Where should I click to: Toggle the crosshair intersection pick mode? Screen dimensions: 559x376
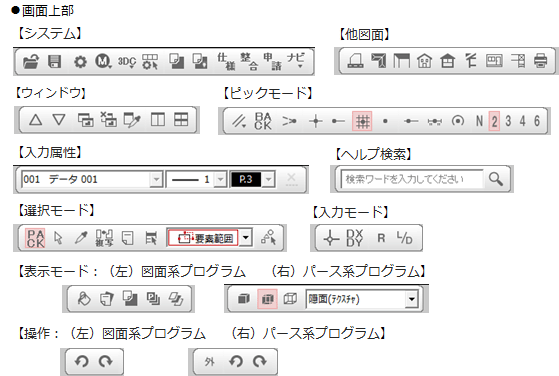[x=316, y=121]
